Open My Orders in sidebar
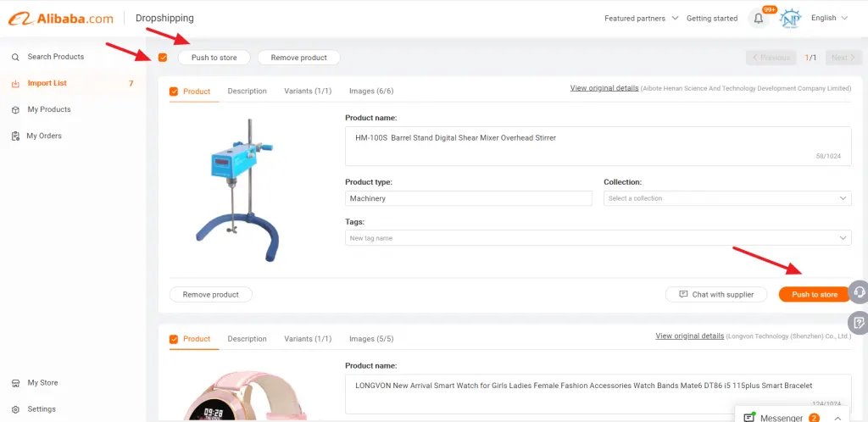This screenshot has height=422, width=868. click(x=44, y=136)
